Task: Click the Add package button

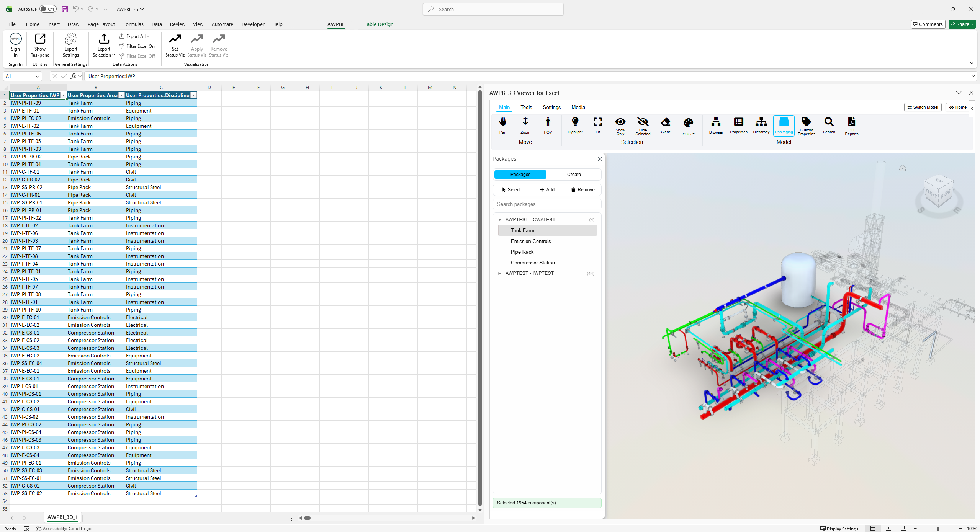Action: (547, 190)
